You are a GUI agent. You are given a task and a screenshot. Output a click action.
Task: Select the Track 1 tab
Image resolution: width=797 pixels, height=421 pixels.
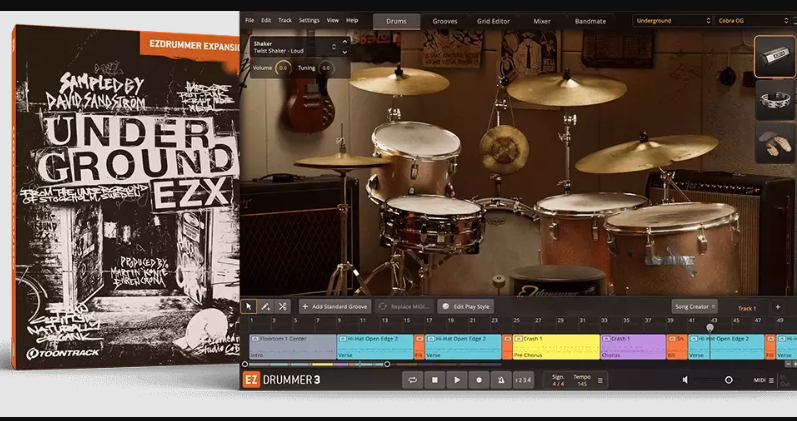click(x=747, y=308)
